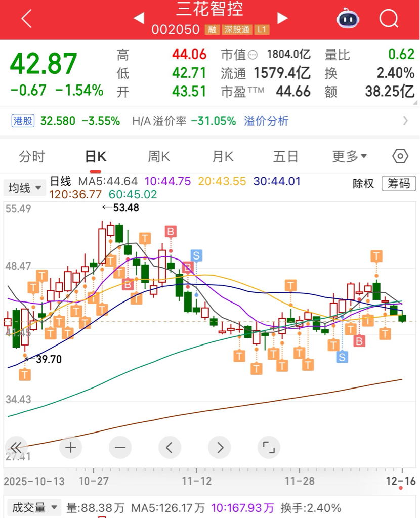Image resolution: width=420 pixels, height=518 pixels.
Task: Switch to 周K tab
Action: coord(159,157)
